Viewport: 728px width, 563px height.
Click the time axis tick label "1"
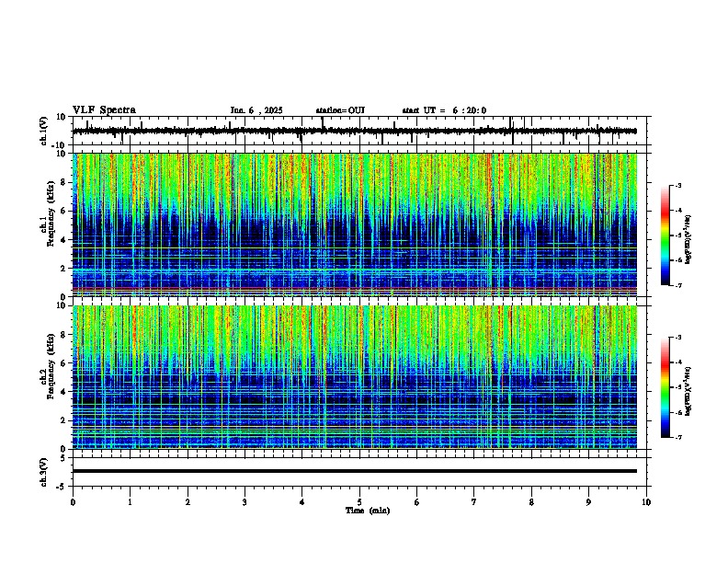pos(130,502)
